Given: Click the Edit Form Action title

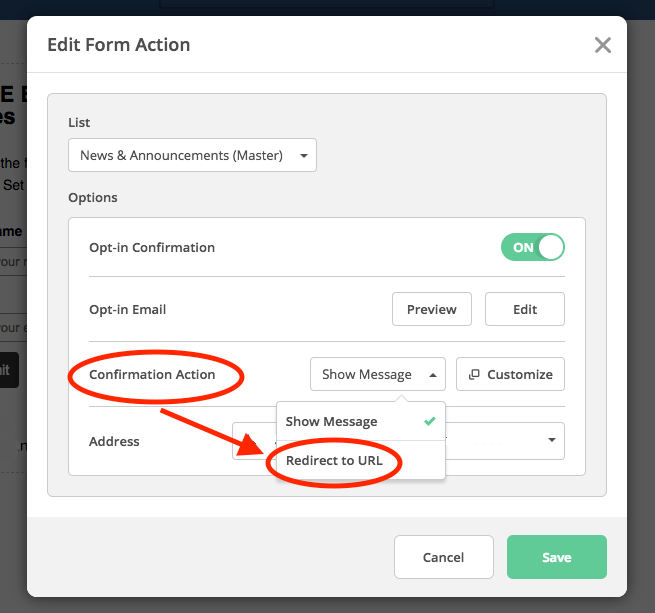Looking at the screenshot, I should 119,45.
